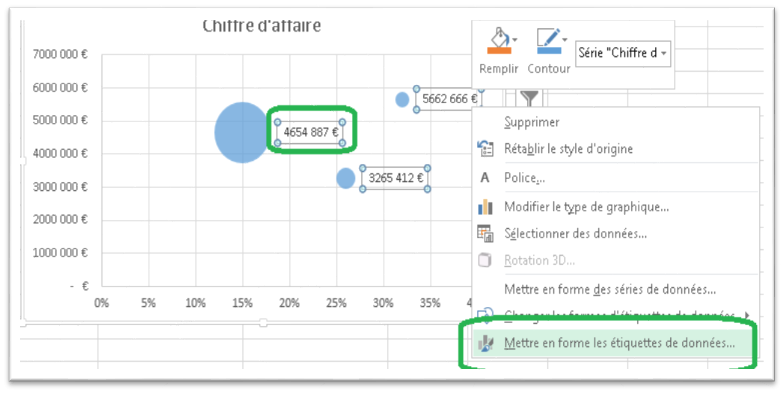784x394 pixels.
Task: Click the Modifier le type de graphique icon
Action: point(485,206)
